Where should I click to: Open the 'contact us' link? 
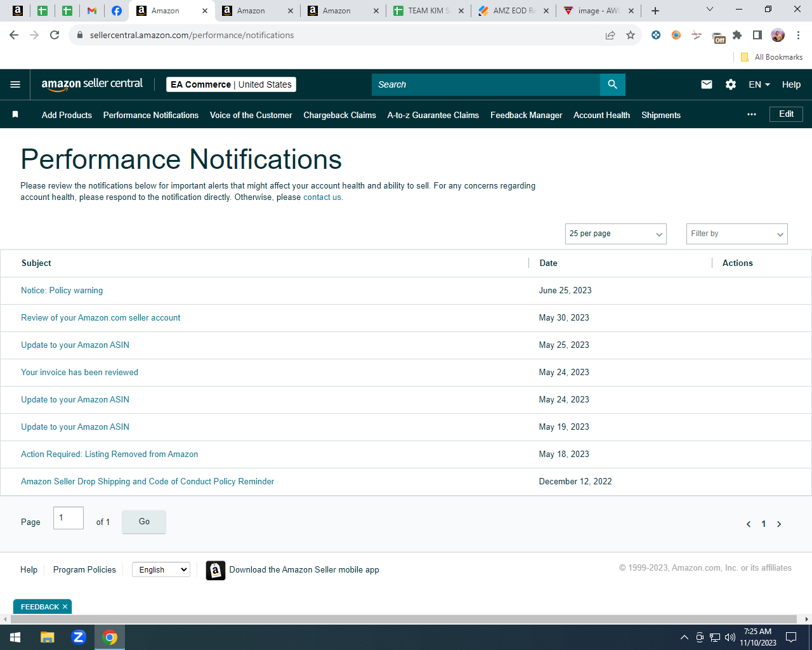[x=323, y=197]
